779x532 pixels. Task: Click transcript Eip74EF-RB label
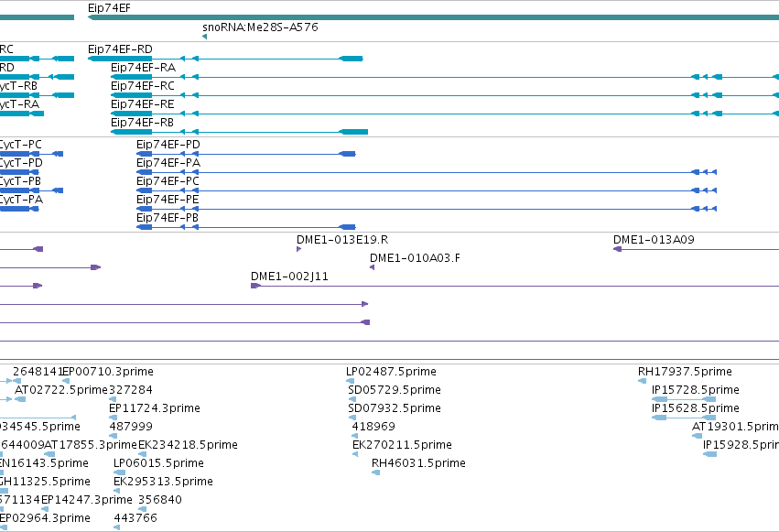pyautogui.click(x=143, y=122)
